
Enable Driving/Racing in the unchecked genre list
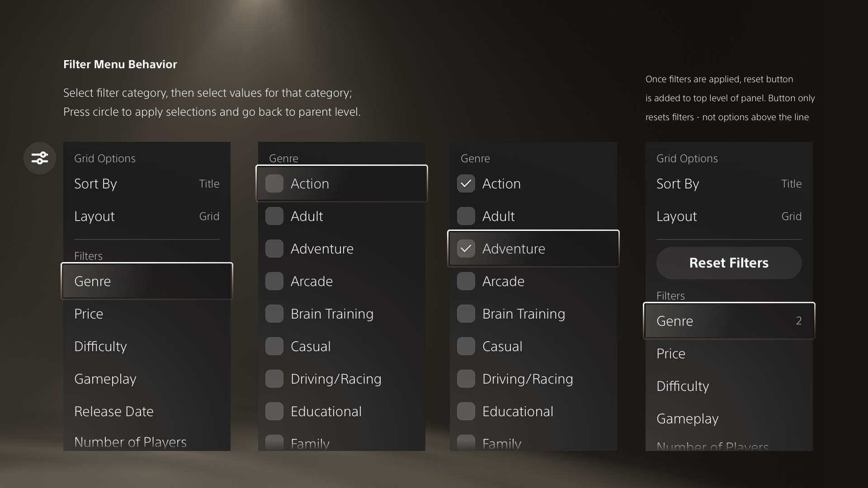point(274,379)
